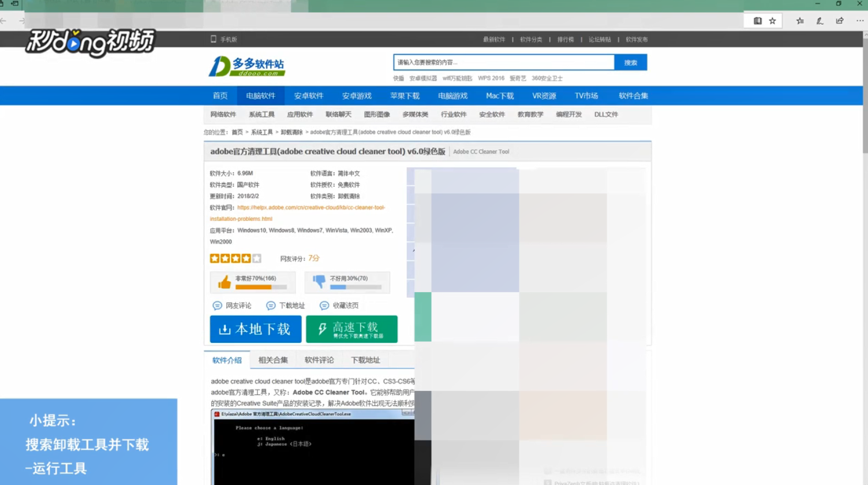Viewport: 868px width, 485px height.
Task: Open the 首页 navigation item
Action: pyautogui.click(x=220, y=96)
